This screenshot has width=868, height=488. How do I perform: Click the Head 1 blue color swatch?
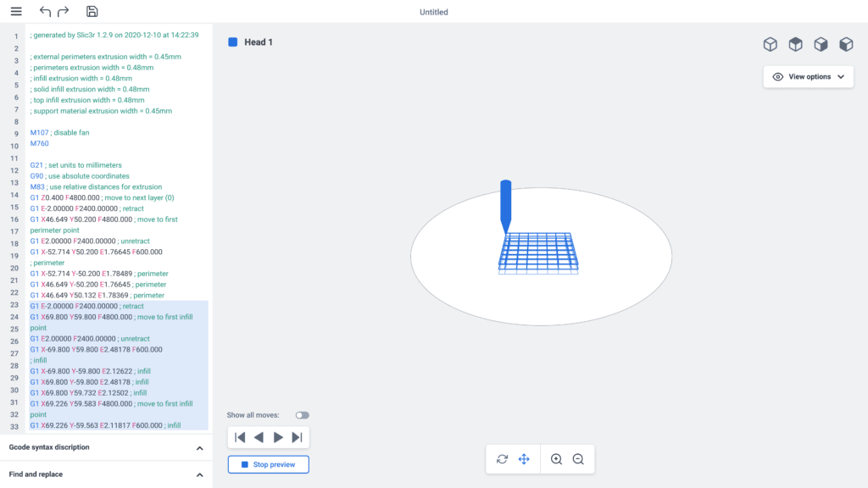coord(233,42)
